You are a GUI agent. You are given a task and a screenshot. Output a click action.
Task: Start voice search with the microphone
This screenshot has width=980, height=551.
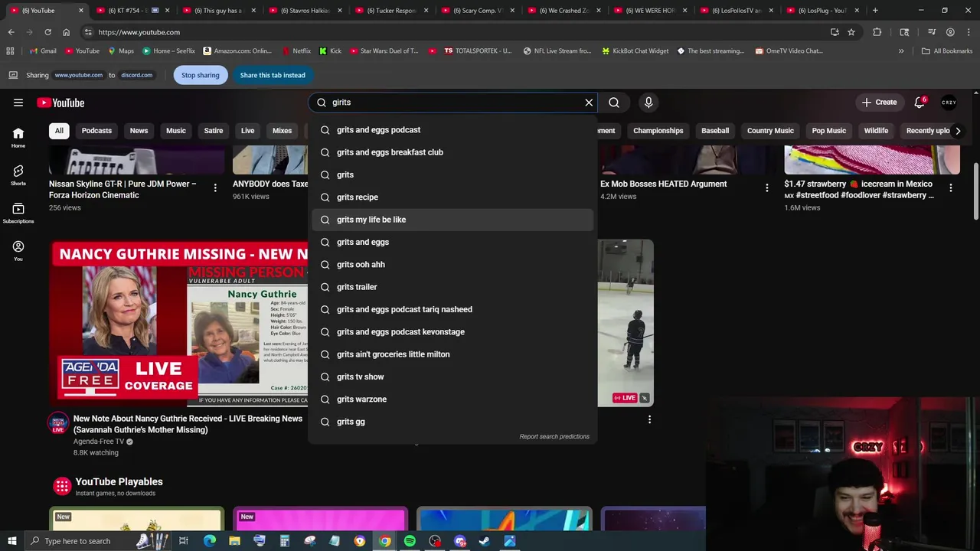pos(648,103)
